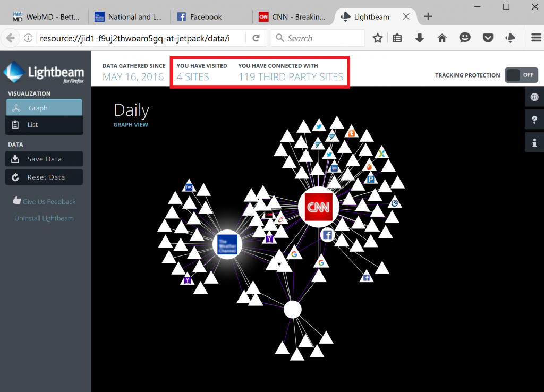The height and width of the screenshot is (392, 544).
Task: Select the CNN node in the graph
Action: [x=319, y=207]
